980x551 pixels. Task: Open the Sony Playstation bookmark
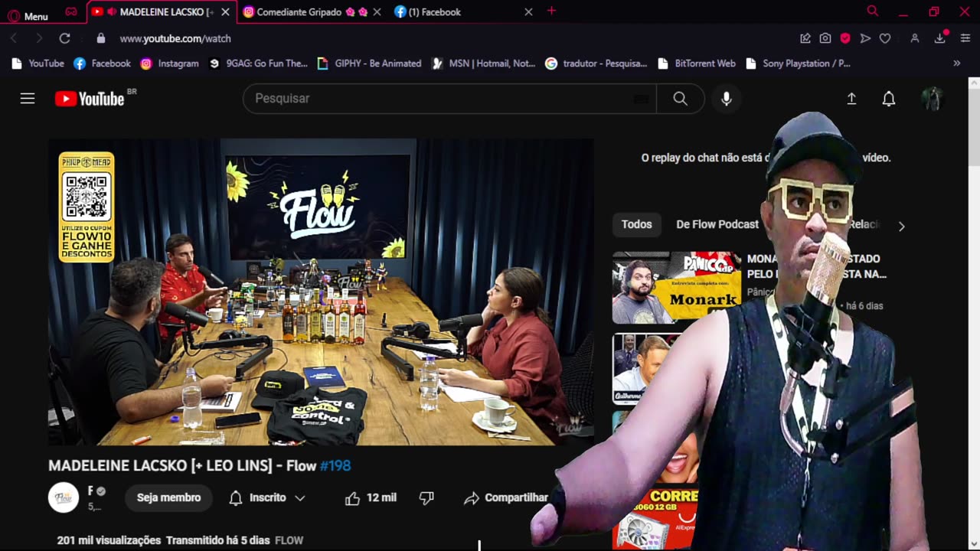pyautogui.click(x=798, y=64)
